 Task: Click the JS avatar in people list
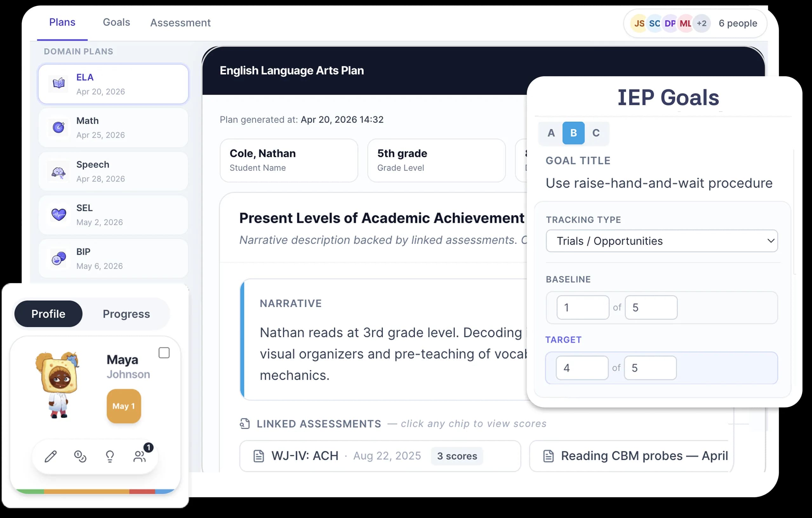click(639, 23)
